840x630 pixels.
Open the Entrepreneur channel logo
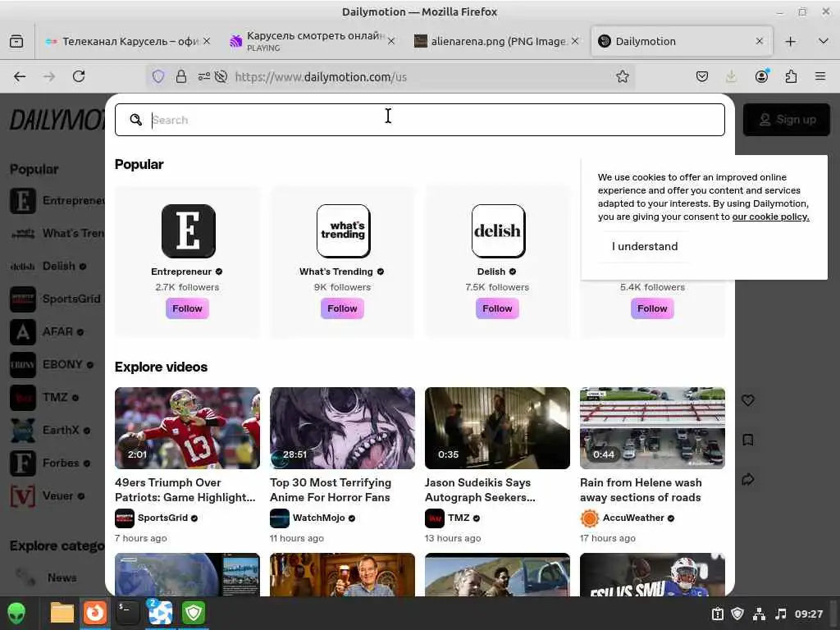tap(189, 231)
